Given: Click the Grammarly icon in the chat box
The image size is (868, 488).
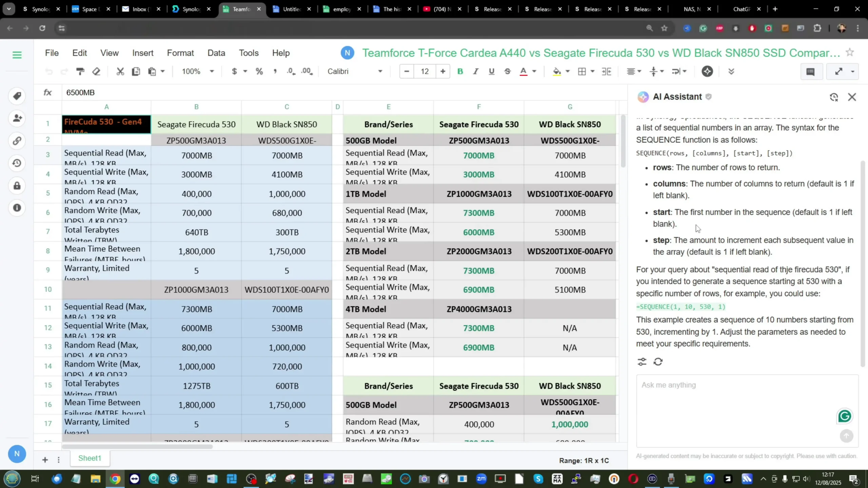Looking at the screenshot, I should point(844,416).
